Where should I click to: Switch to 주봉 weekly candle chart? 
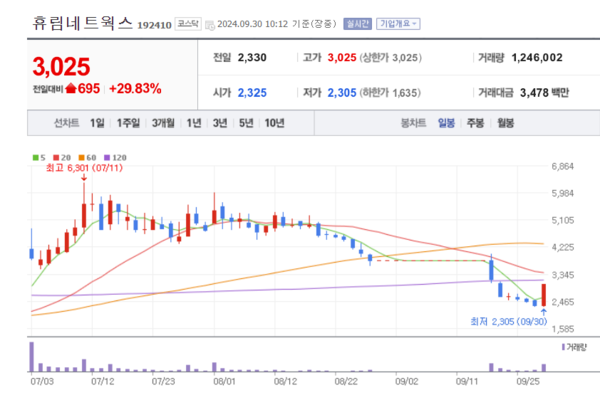tap(475, 123)
